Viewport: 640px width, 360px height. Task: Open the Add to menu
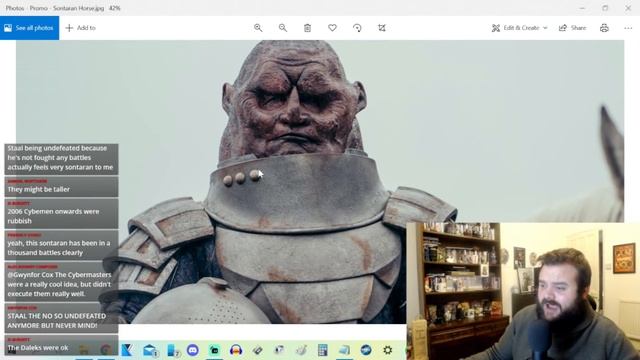(x=80, y=28)
